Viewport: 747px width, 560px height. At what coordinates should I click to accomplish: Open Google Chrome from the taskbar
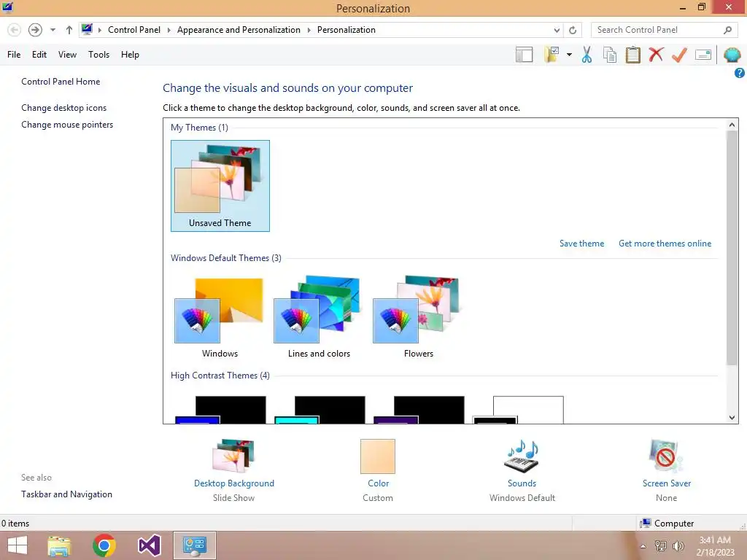tap(104, 545)
